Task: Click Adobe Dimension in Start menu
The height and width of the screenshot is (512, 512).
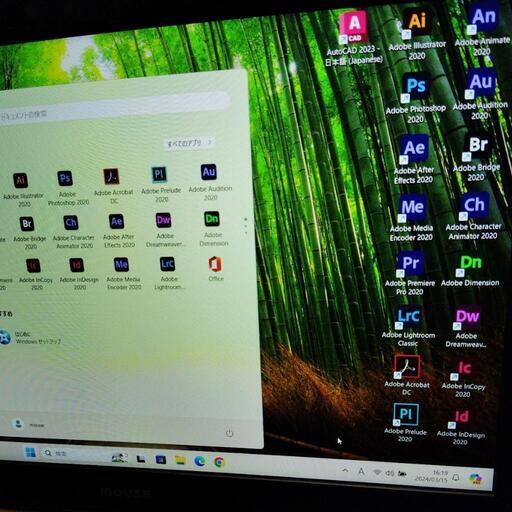Action: coord(213,229)
